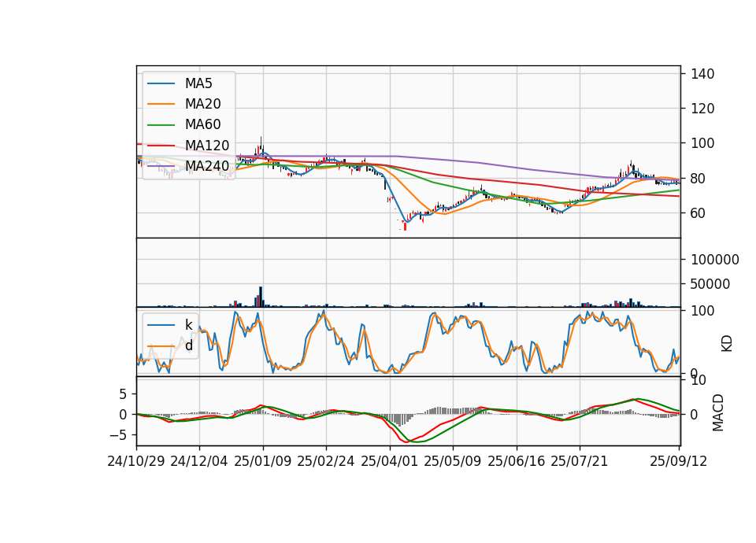Click the MA20 legend label

202,104
